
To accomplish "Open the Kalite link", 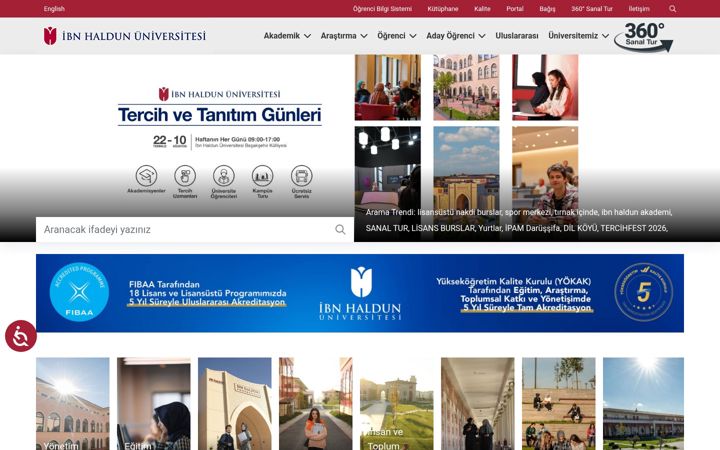I will (x=482, y=9).
